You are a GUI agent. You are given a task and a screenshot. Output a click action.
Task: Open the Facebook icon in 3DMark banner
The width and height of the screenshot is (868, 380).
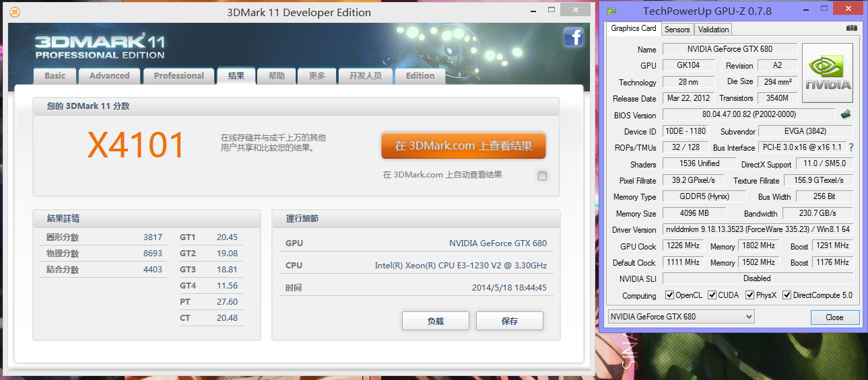(x=574, y=37)
